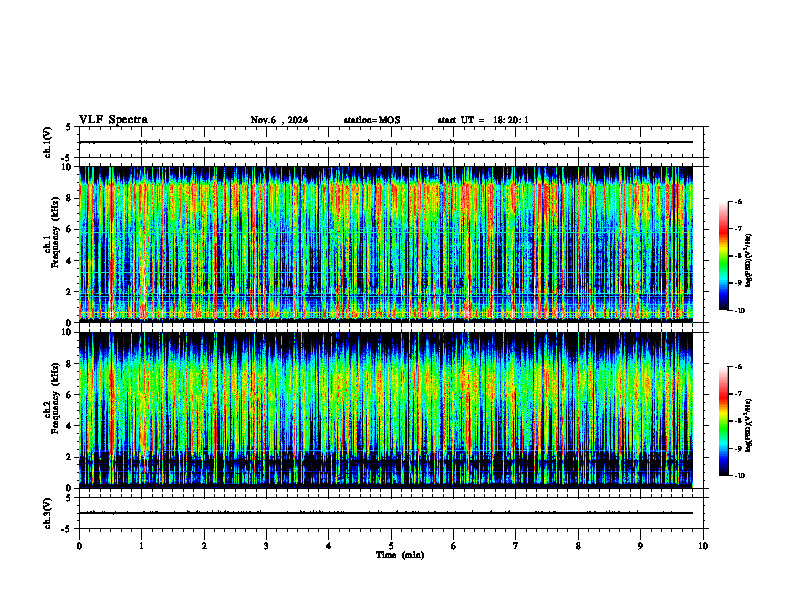Screen dimensions: 792x612
Task: Click the '-6' label on ch.2 color scale
Action: click(738, 367)
